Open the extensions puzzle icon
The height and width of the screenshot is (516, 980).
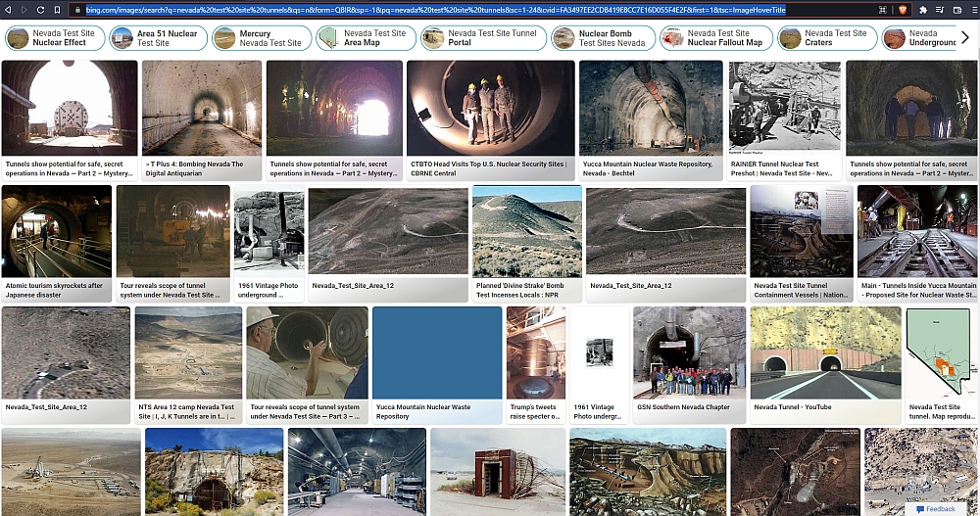923,10
